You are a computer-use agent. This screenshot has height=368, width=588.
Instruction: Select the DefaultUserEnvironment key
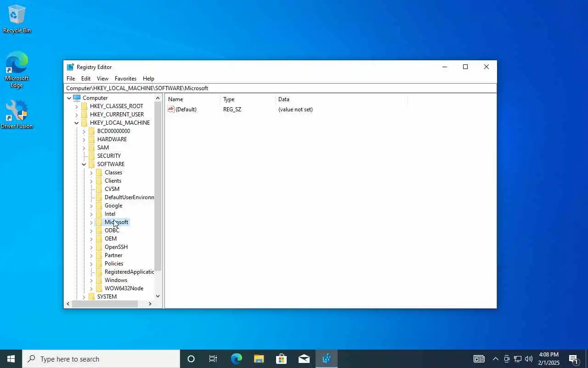129,197
